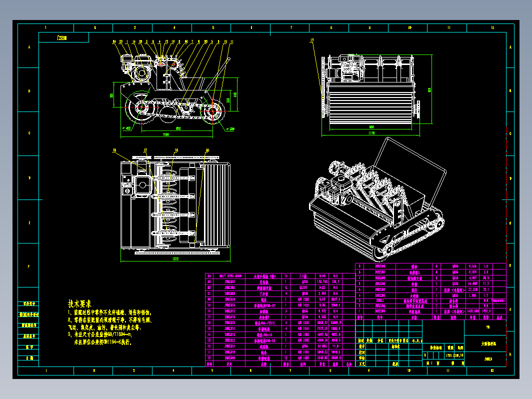The width and height of the screenshot is (532, 399).
Task: Select the 技术要求 heading text
Action: (x=79, y=303)
